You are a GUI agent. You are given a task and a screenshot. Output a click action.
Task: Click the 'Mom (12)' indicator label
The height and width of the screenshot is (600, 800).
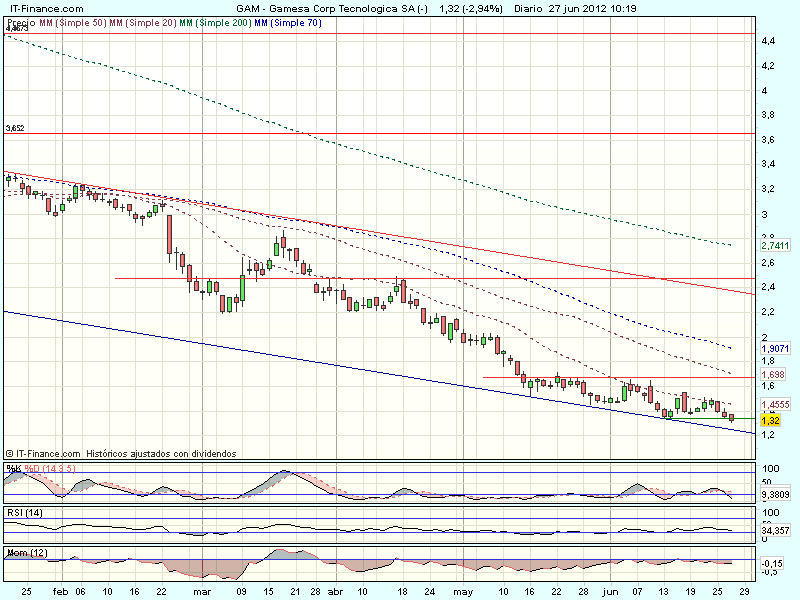point(27,553)
